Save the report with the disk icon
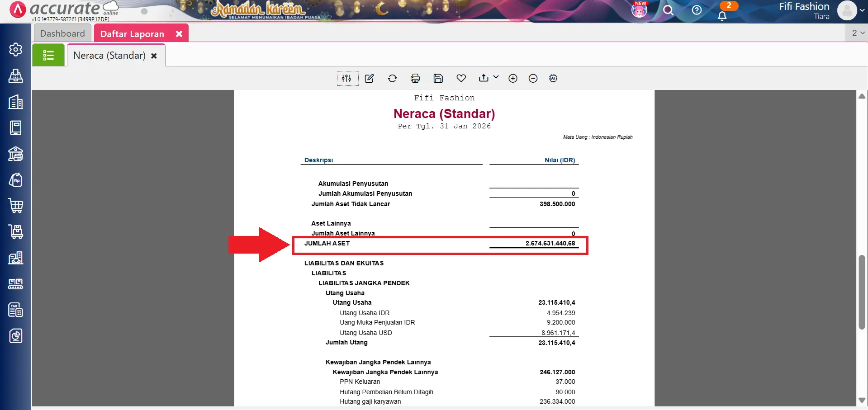Viewport: 868px width, 410px height. (438, 78)
